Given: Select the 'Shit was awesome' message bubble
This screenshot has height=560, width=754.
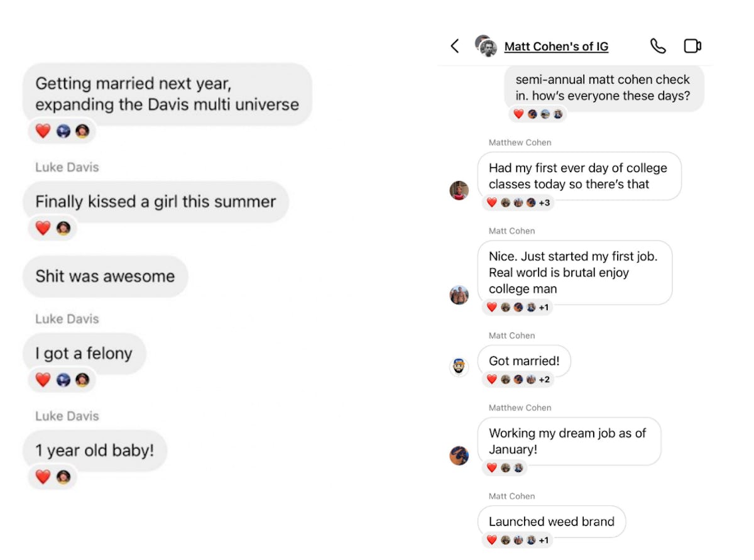Looking at the screenshot, I should point(105,277).
